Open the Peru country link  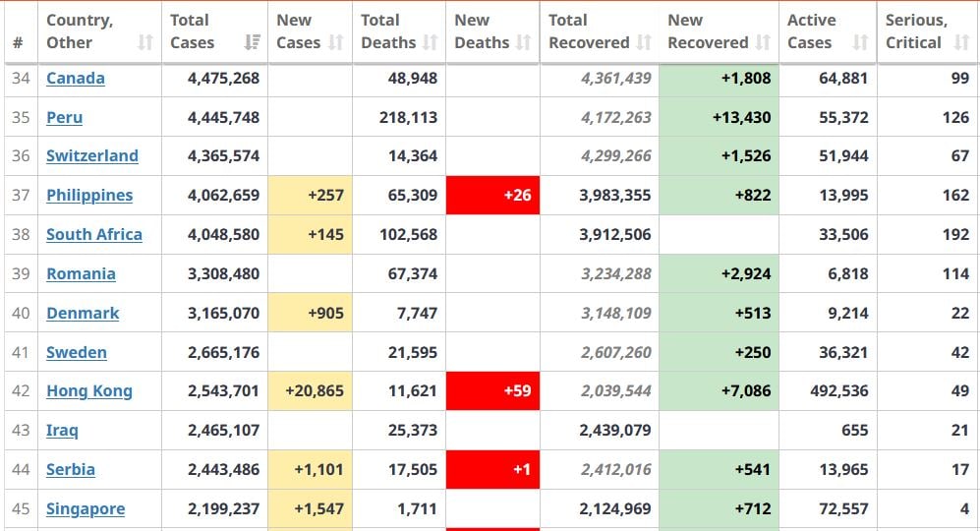coord(64,118)
